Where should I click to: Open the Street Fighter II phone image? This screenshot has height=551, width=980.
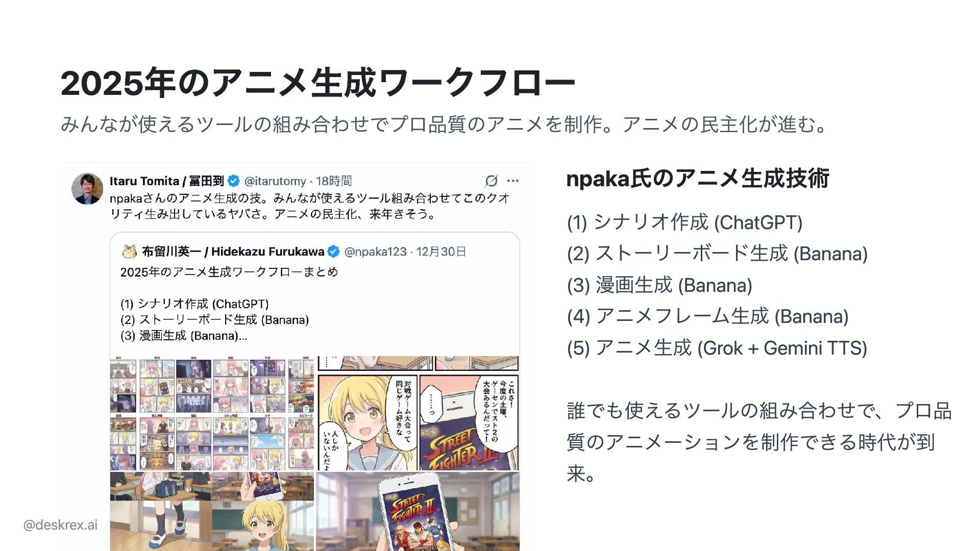[418, 511]
